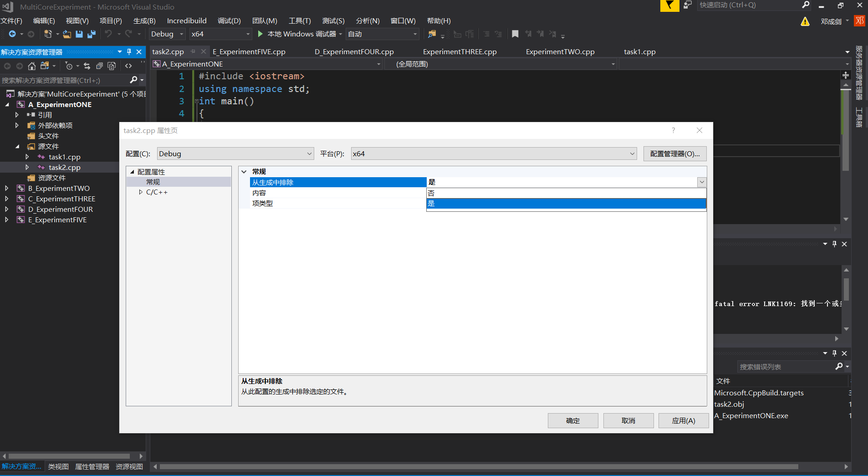Switch to the 类视图 bottom tab
The height and width of the screenshot is (476, 868).
(x=58, y=467)
